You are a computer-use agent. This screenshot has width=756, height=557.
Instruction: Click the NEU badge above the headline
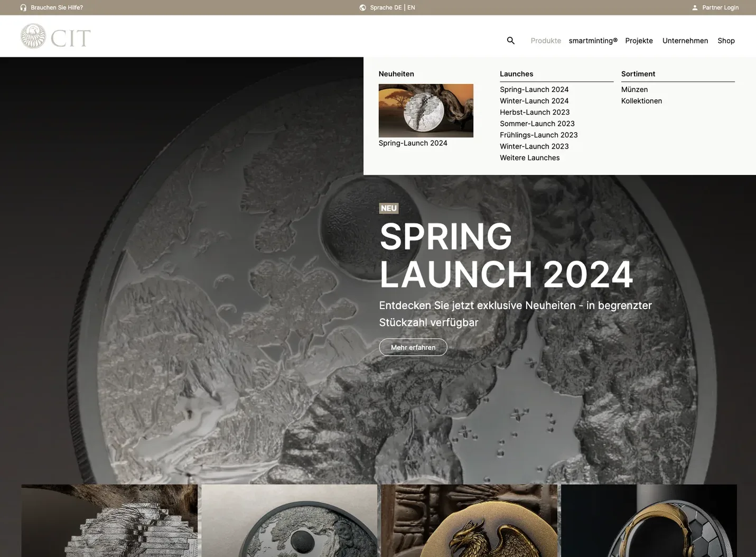tap(389, 208)
